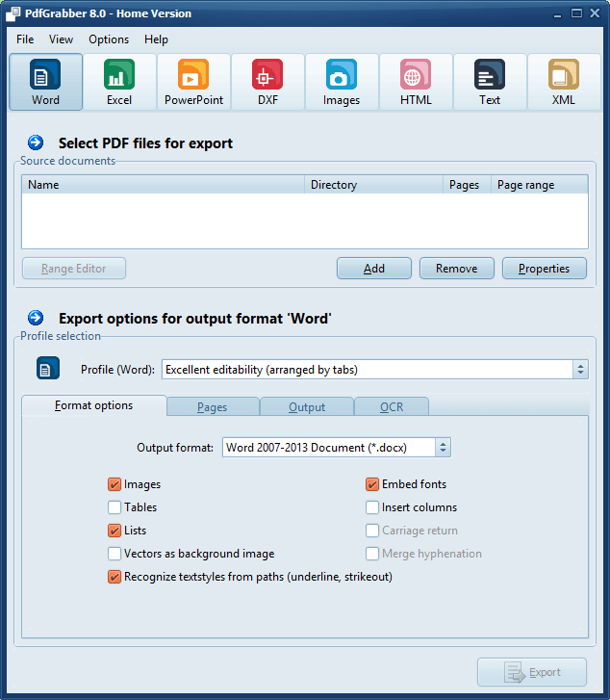The image size is (610, 700).
Task: Click the Page range column header
Action: (x=540, y=184)
